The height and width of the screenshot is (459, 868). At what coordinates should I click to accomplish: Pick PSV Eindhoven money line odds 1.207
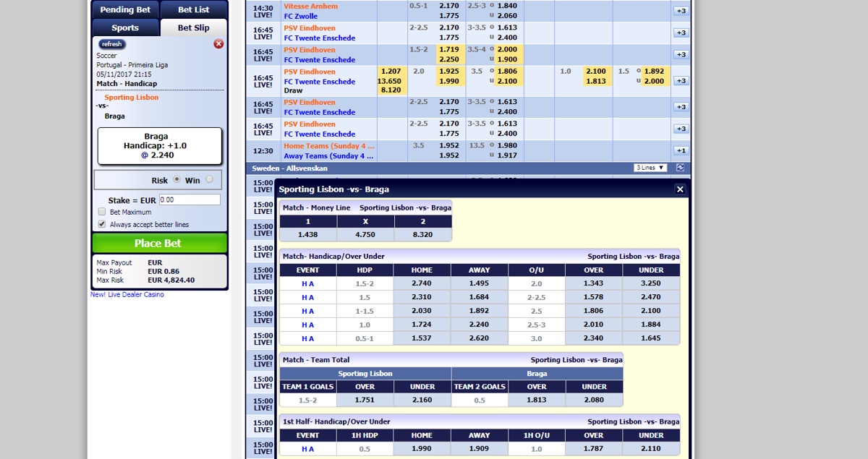(391, 72)
